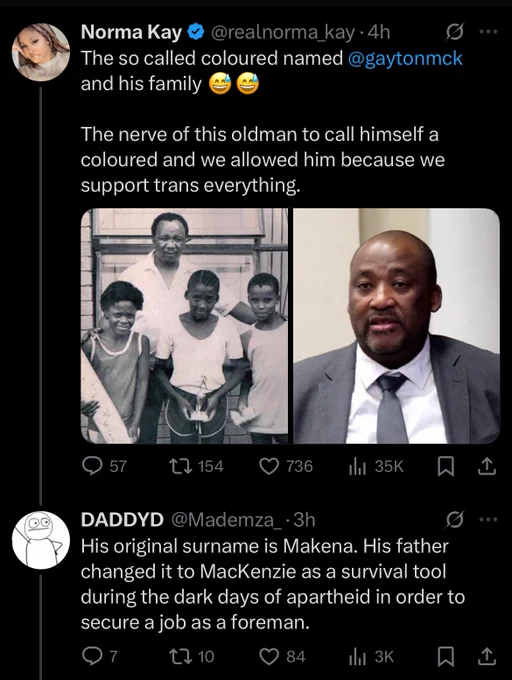The width and height of the screenshot is (512, 680).
Task: Open Norma Kay's profile avatar
Action: pos(41,52)
